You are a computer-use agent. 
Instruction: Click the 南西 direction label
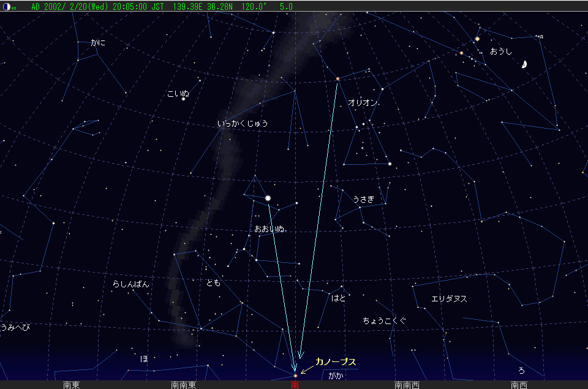(519, 385)
